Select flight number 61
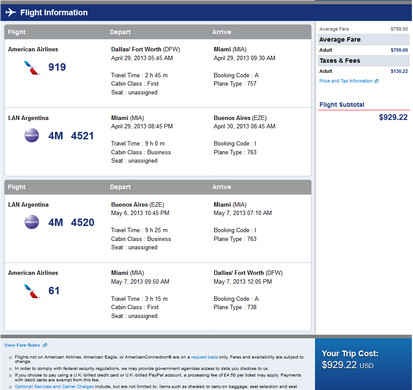Image resolution: width=413 pixels, height=390 pixels. 54,291
